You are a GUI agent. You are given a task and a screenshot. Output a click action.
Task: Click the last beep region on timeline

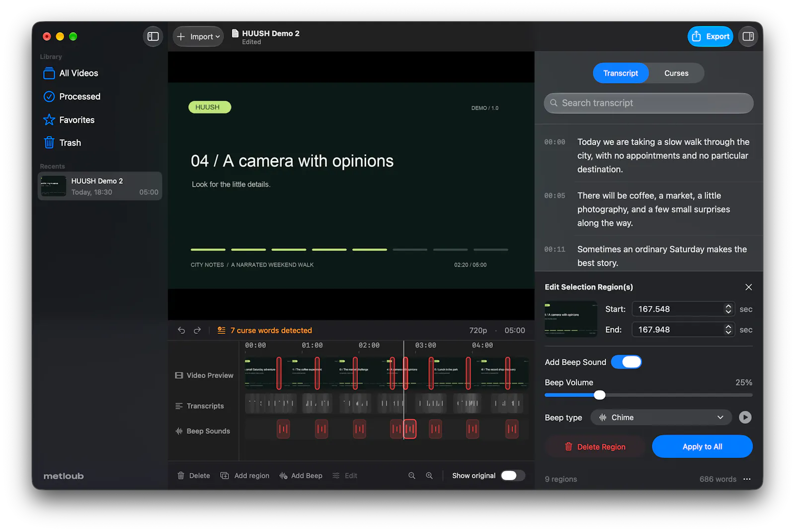(512, 429)
